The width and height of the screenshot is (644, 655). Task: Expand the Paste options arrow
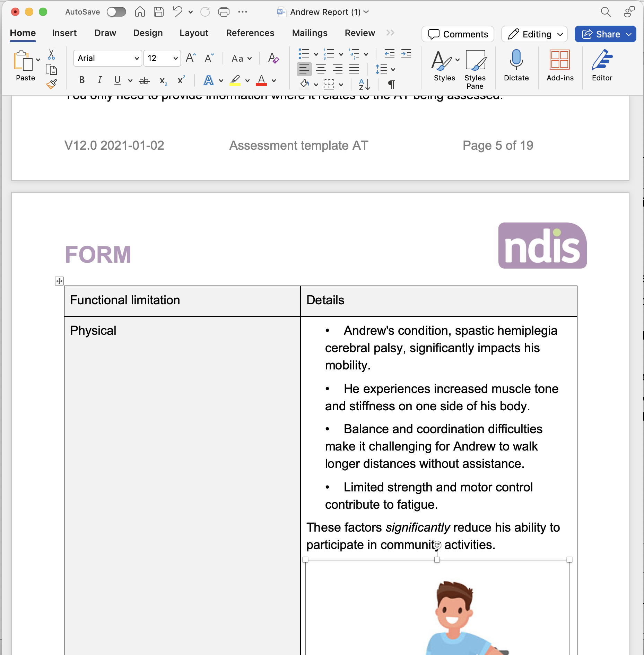pos(38,60)
